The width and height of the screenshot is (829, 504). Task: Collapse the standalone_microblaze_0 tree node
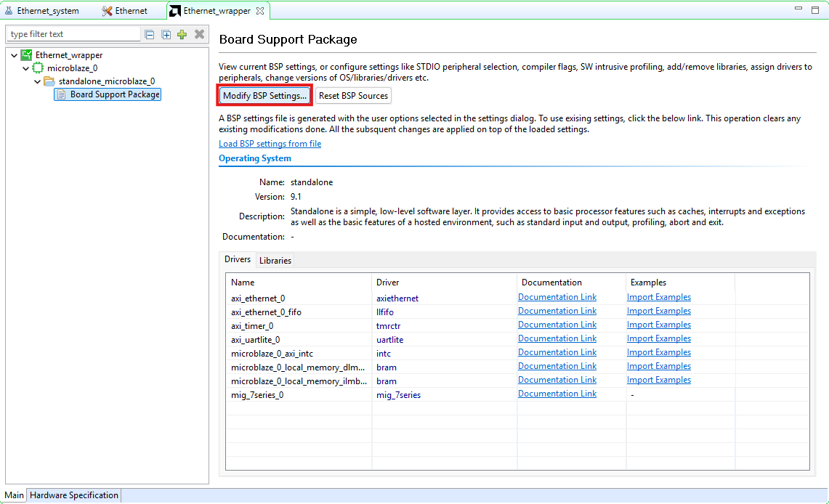[38, 81]
